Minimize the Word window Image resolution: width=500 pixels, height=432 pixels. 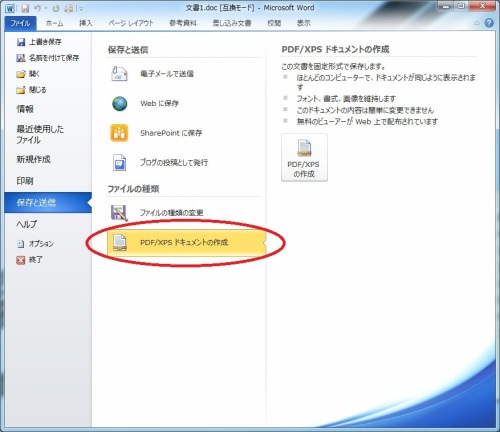pyautogui.click(x=446, y=6)
